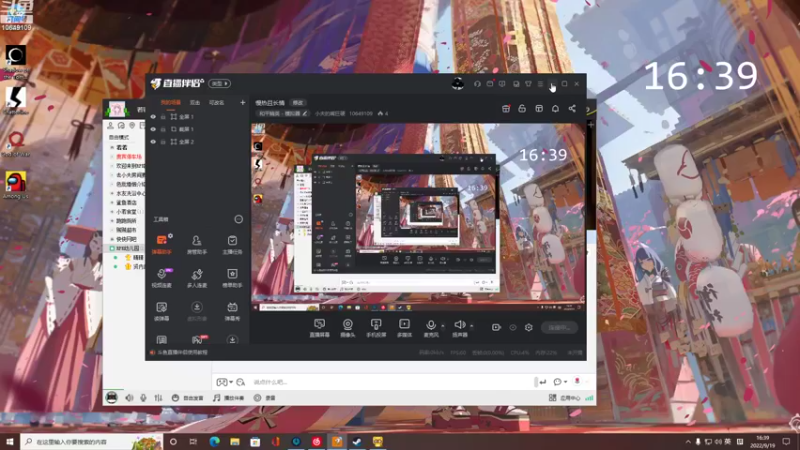
Task: Open the layout icon above preview
Action: 539,109
